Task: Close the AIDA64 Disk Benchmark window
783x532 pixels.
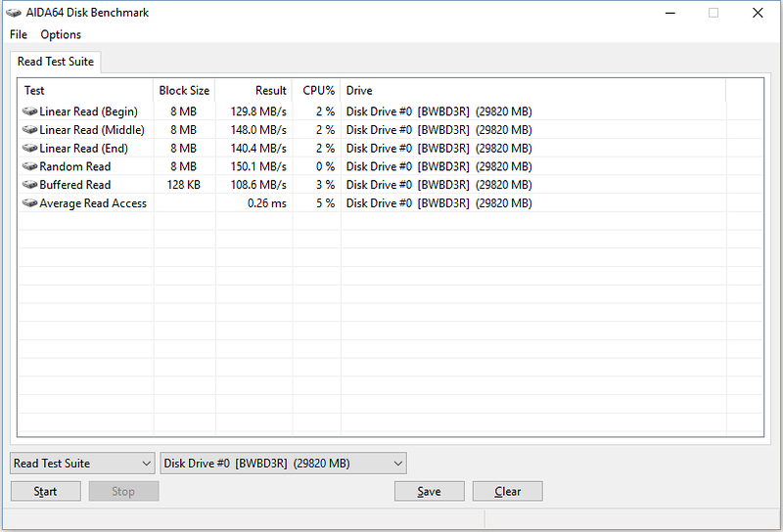Action: pos(758,13)
